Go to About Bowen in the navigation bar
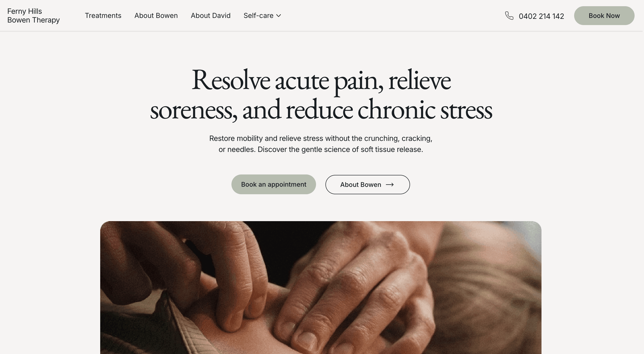 pyautogui.click(x=156, y=15)
